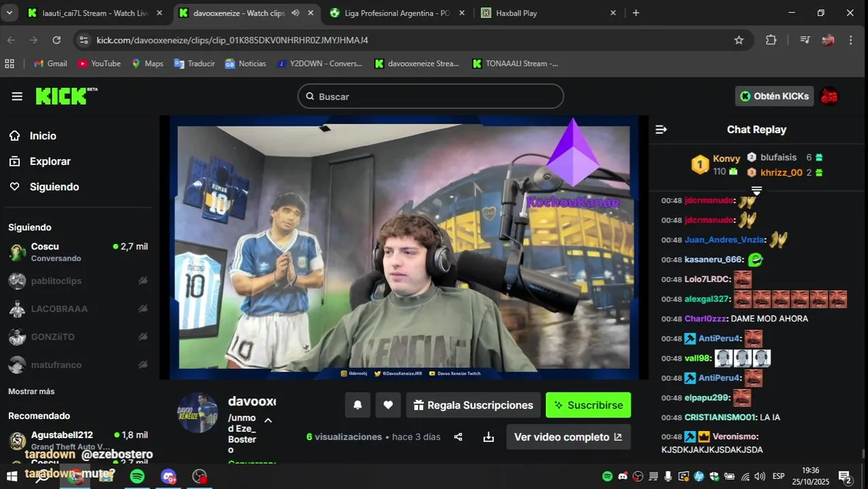Open TONAAALI Stream bookmark
The image size is (868, 489).
pyautogui.click(x=515, y=63)
